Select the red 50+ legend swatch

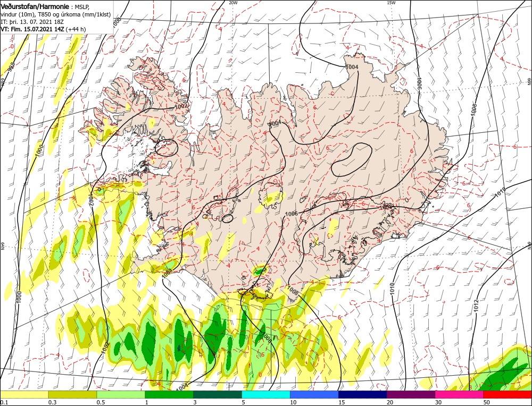coord(508,394)
